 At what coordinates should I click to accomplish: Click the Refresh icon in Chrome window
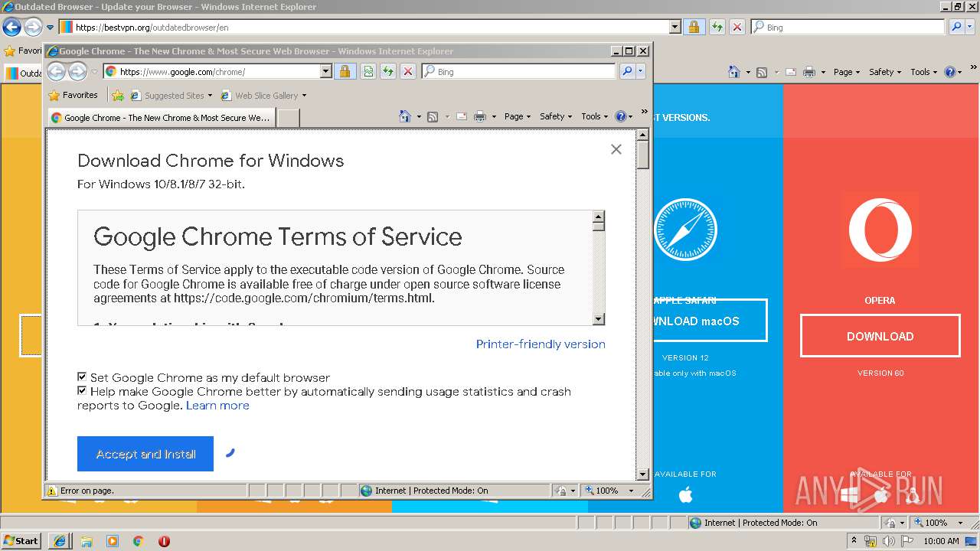(x=388, y=71)
